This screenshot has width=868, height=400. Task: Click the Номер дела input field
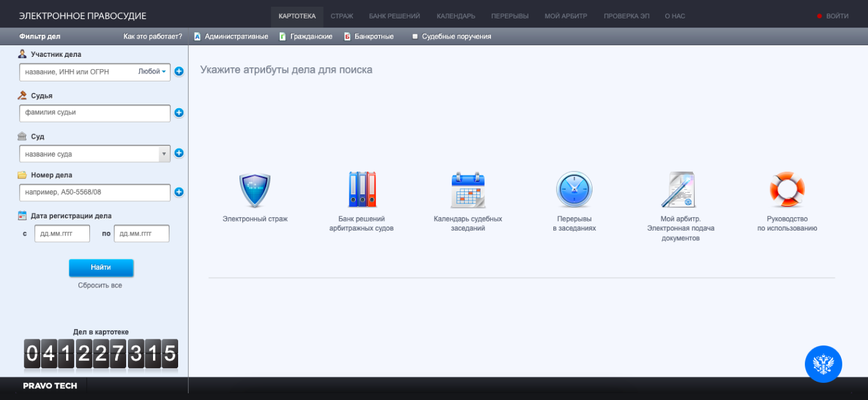tap(95, 193)
